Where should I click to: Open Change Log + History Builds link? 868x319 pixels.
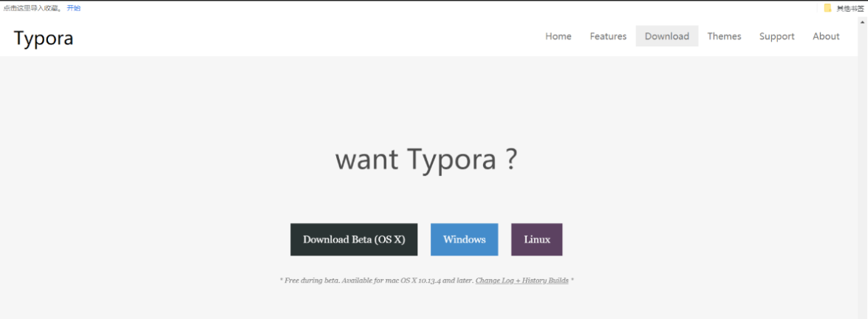pos(522,281)
